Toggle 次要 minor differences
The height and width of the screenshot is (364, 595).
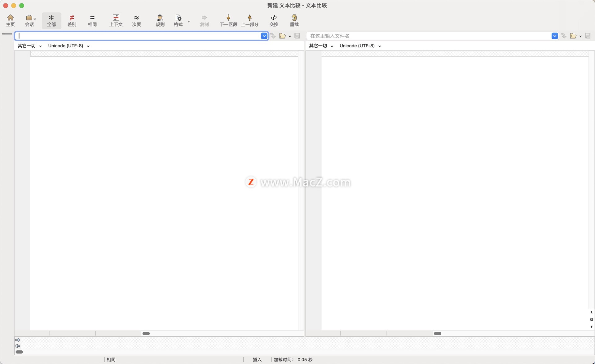(x=136, y=20)
